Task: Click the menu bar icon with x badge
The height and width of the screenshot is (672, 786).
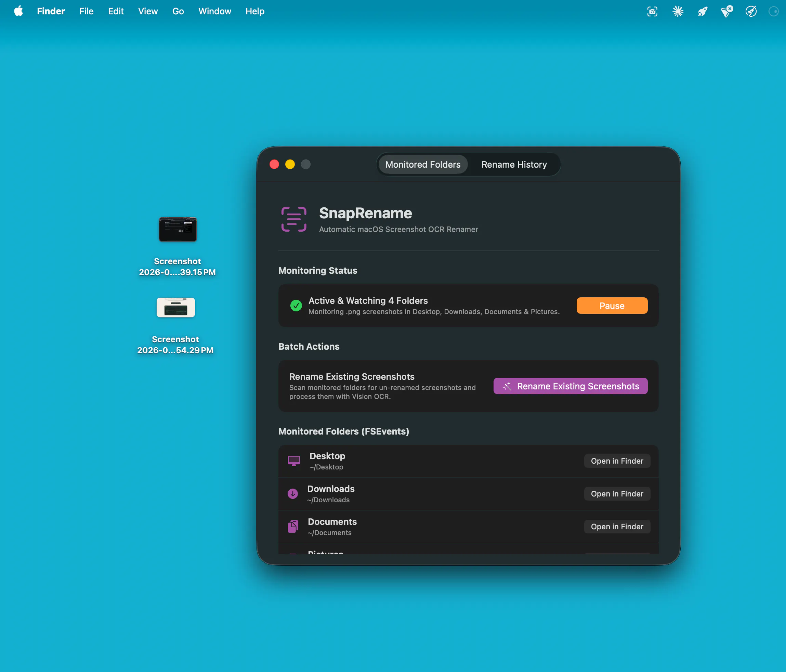Action: [727, 11]
